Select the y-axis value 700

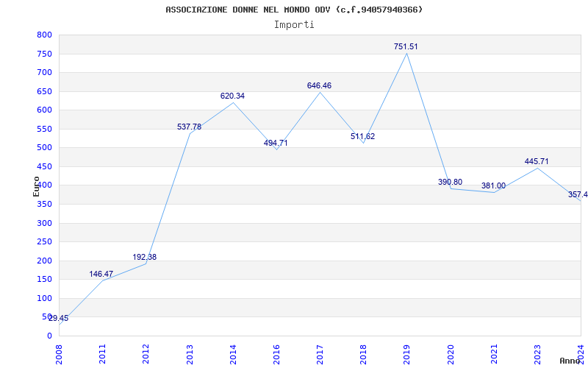44,72
